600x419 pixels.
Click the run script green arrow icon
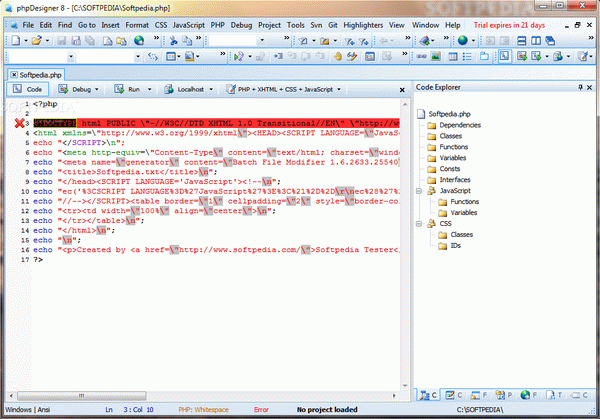239,57
